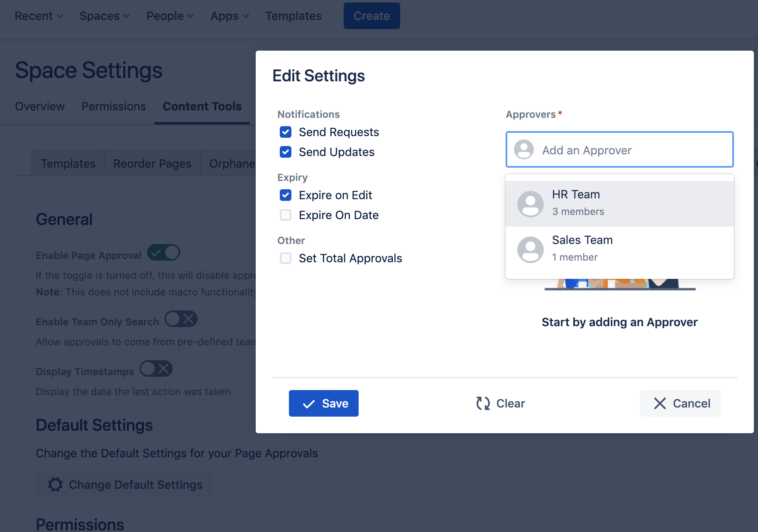
Task: Click the avatar icon in the Approver field
Action: coord(523,149)
